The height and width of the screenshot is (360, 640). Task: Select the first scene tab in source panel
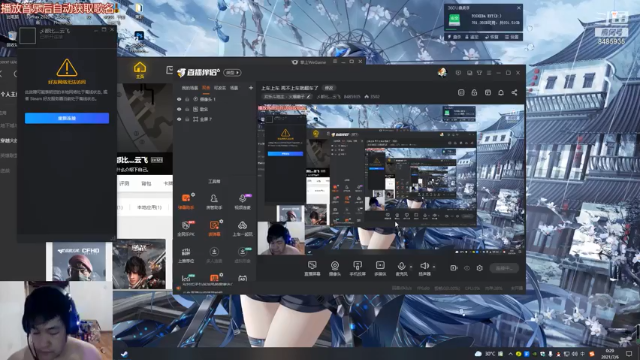click(189, 88)
